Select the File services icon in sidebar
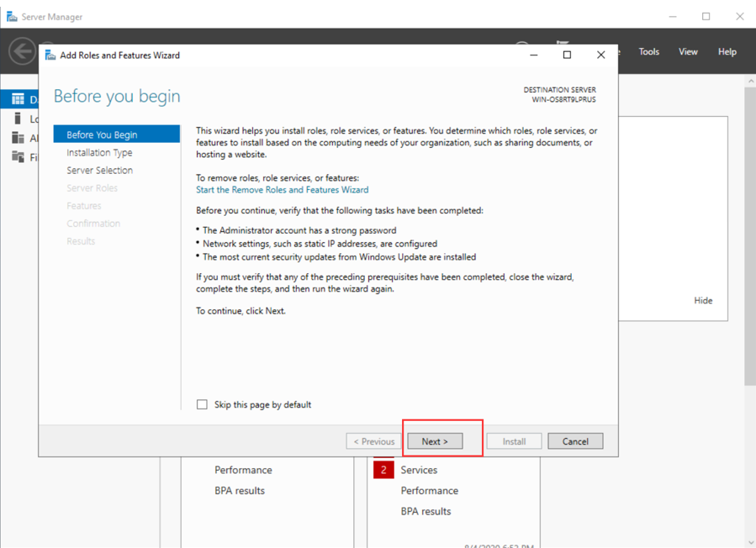756x548 pixels. [x=18, y=156]
